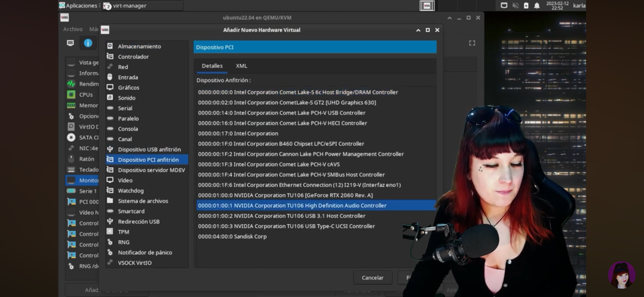Click the green Rendimiento graph icon
This screenshot has height=297, width=644.
point(71,84)
